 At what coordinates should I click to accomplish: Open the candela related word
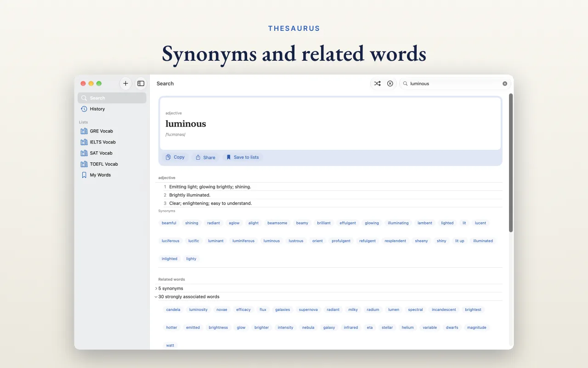(x=173, y=310)
